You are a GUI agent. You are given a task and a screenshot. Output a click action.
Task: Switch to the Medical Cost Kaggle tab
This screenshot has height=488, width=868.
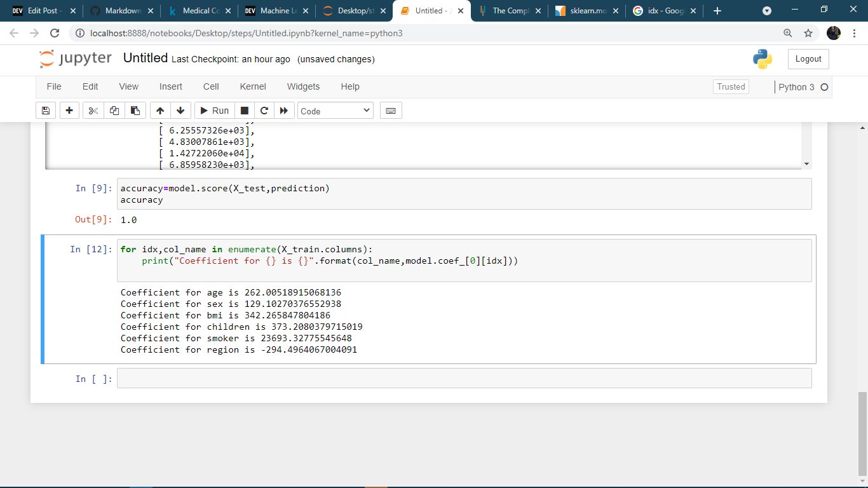click(x=198, y=11)
